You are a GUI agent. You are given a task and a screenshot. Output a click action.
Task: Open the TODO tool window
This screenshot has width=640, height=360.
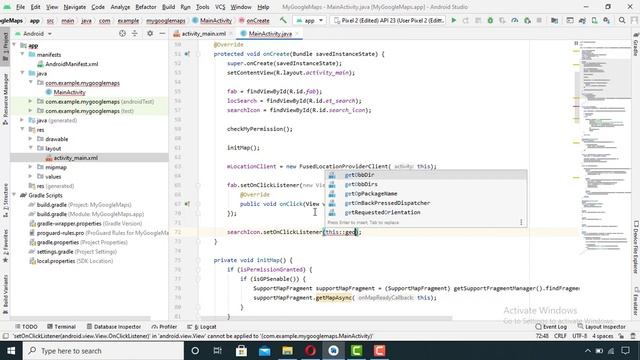point(26,327)
